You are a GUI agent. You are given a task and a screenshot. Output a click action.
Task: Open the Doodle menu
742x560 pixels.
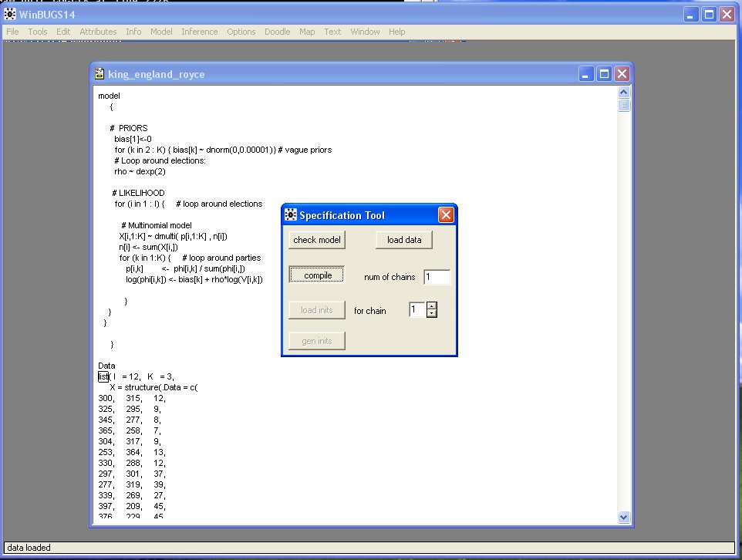click(277, 32)
